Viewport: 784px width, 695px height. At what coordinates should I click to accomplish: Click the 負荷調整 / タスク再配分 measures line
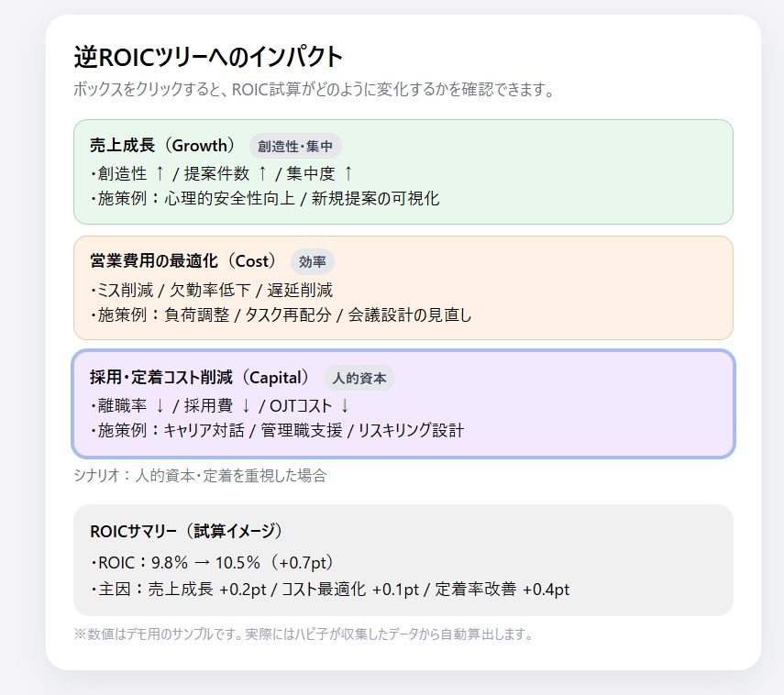[x=282, y=315]
